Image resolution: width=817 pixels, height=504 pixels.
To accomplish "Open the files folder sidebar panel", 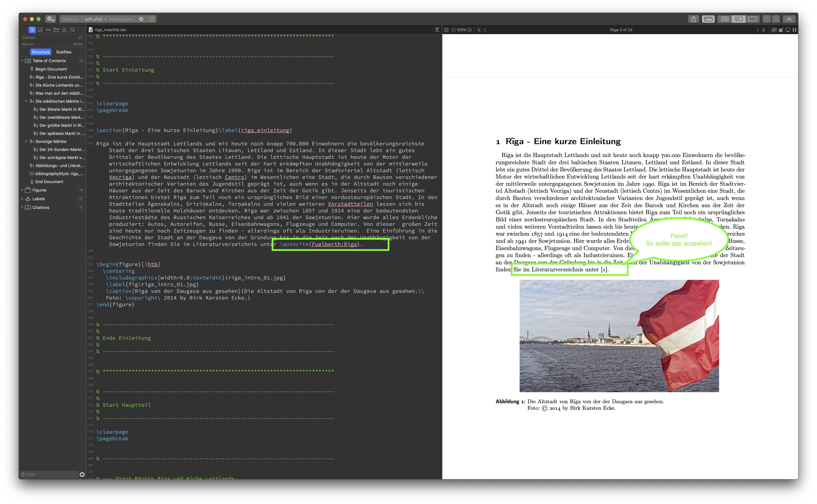I will pos(56,30).
